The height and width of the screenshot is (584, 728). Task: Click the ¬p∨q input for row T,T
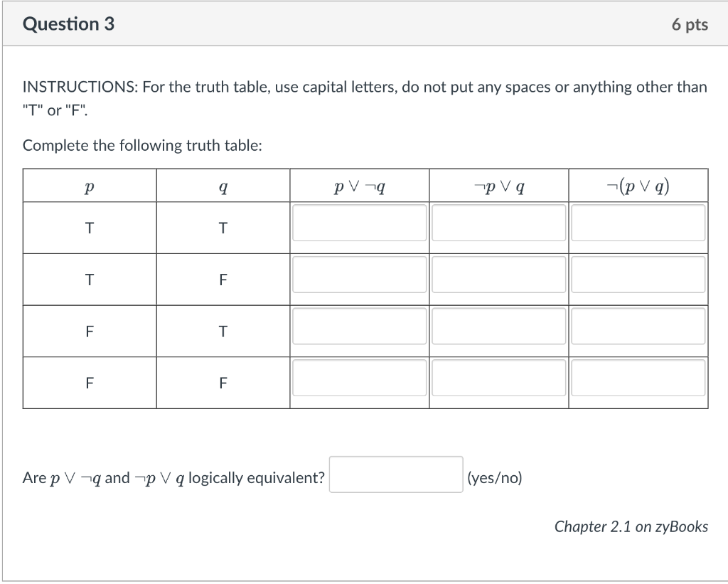click(x=498, y=223)
